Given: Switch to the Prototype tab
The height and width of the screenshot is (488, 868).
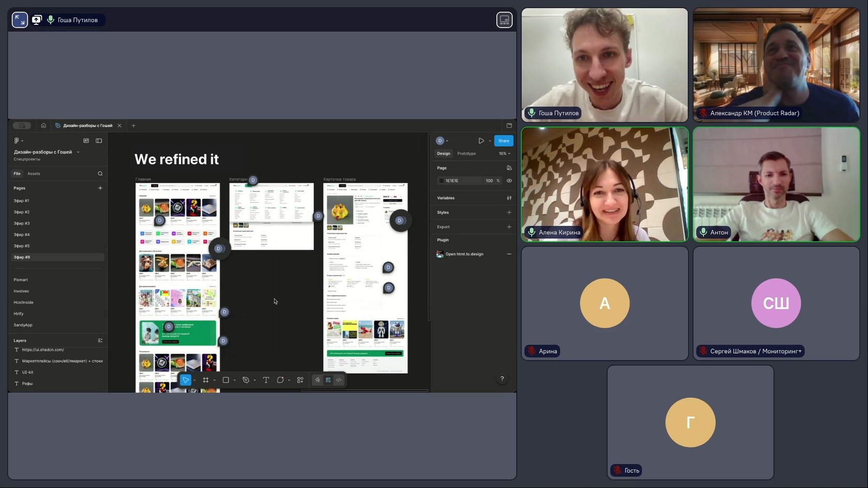Looking at the screenshot, I should pos(467,153).
